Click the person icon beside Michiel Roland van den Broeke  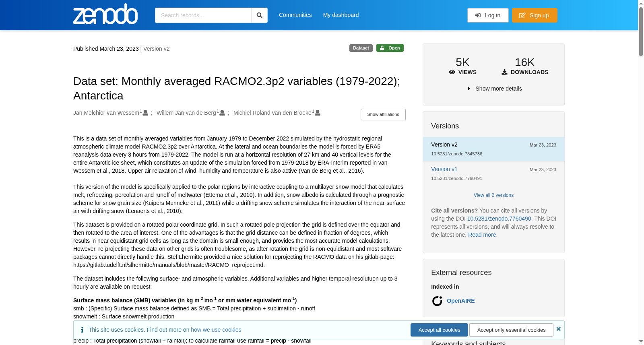tap(318, 113)
